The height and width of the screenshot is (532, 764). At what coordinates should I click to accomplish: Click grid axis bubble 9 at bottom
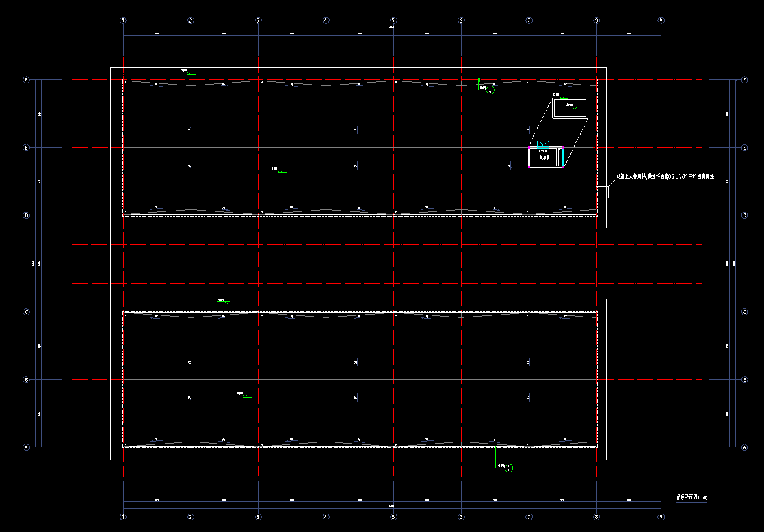coord(661,517)
